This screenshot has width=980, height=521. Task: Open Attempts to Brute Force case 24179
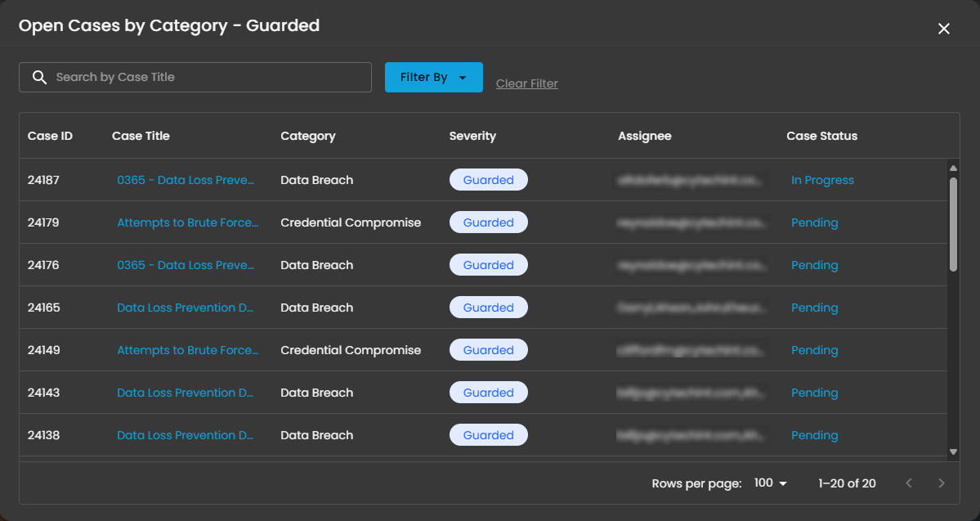pos(187,222)
